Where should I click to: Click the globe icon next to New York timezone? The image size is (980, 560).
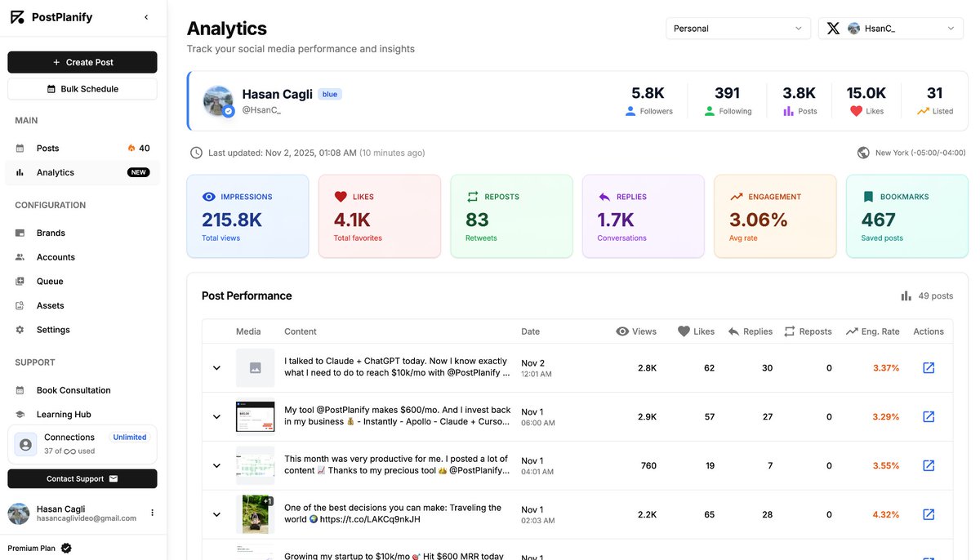tap(863, 152)
